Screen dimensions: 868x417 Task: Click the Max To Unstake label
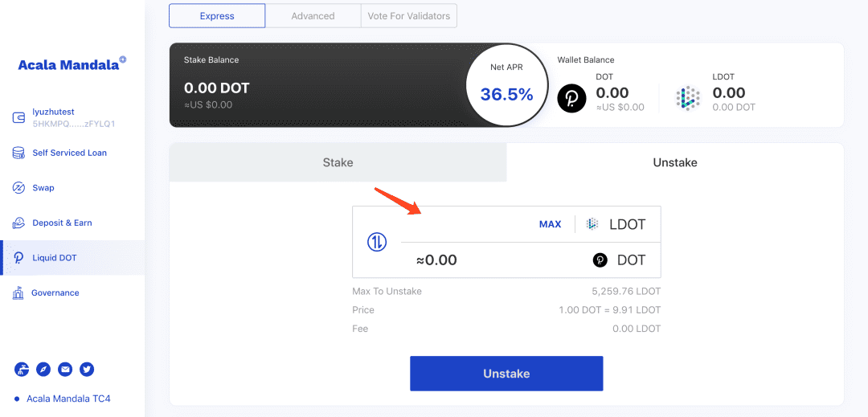[x=387, y=291]
